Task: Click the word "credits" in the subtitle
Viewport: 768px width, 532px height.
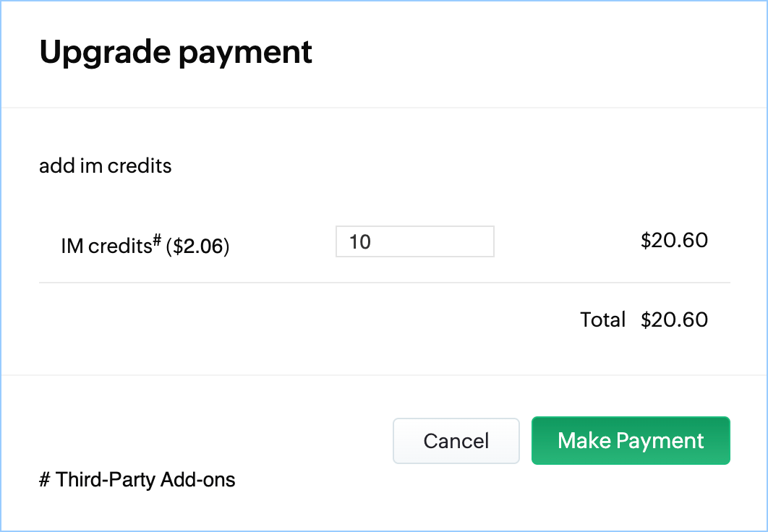Action: click(x=139, y=166)
